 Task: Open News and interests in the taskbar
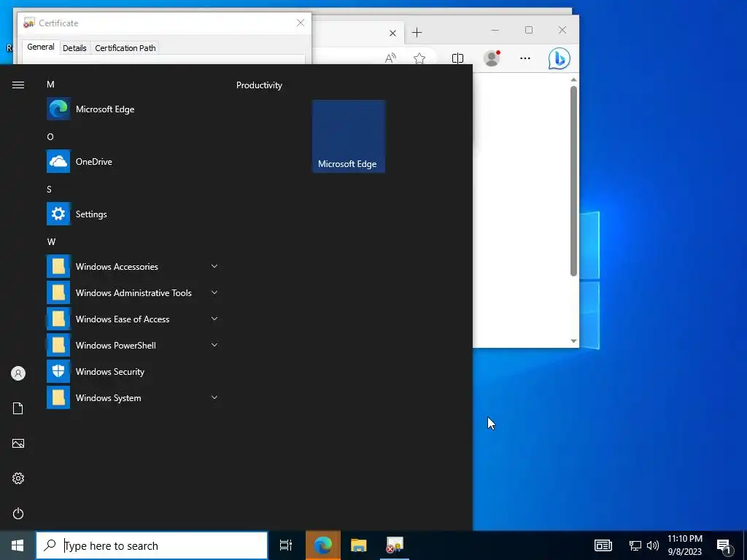603,545
